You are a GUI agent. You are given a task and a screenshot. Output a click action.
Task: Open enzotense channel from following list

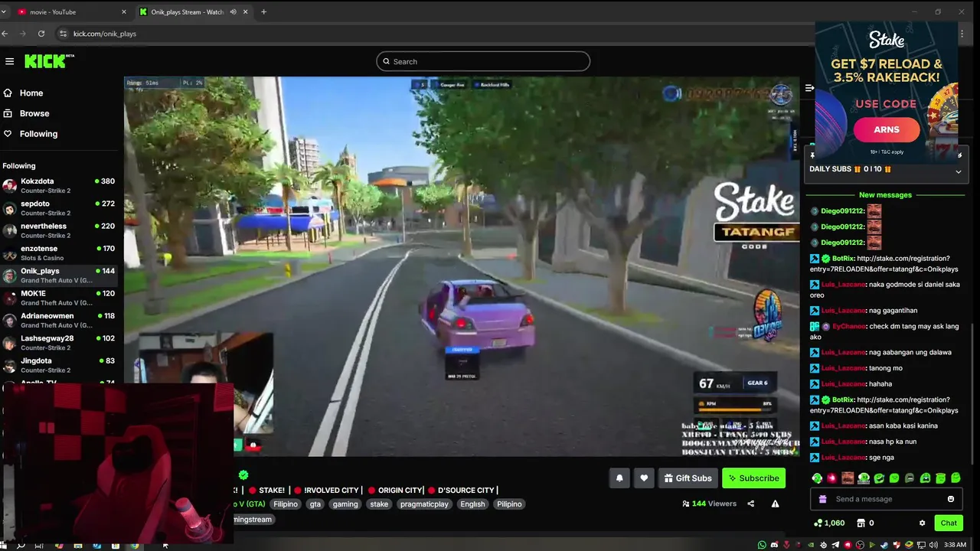60,253
